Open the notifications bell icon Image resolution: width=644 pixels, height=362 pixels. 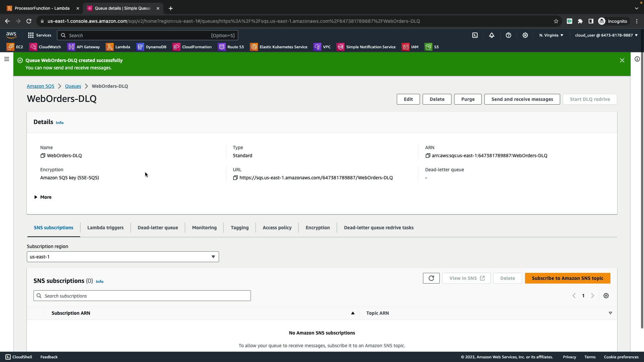click(492, 35)
